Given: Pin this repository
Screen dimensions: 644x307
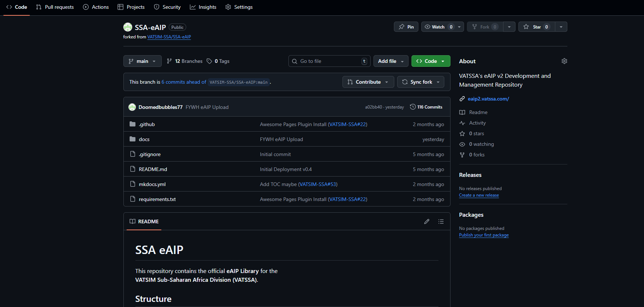Looking at the screenshot, I should [x=406, y=27].
